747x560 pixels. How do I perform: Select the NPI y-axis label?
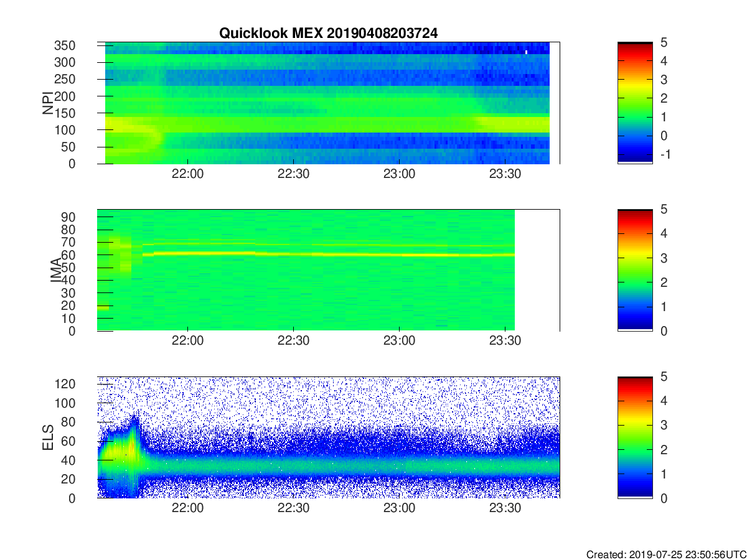point(47,103)
